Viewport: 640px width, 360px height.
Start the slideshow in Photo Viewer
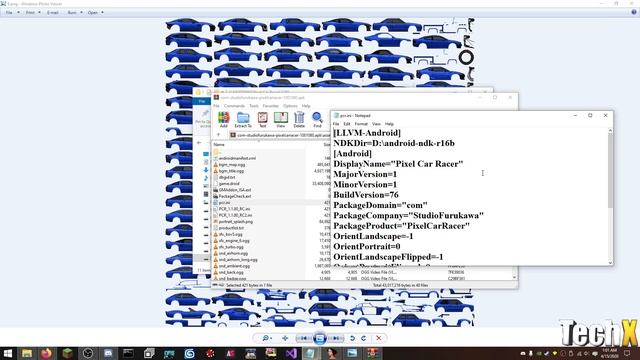pyautogui.click(x=320, y=338)
